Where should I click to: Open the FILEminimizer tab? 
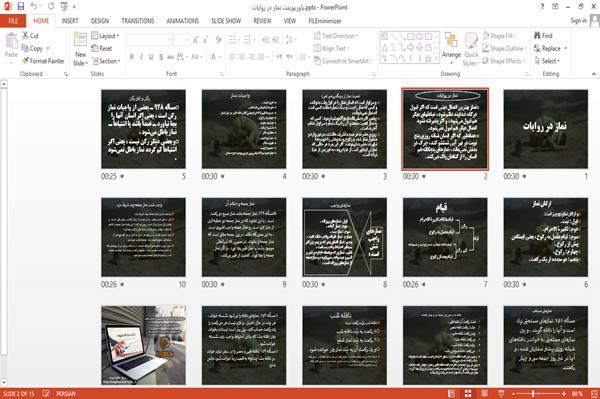point(325,21)
